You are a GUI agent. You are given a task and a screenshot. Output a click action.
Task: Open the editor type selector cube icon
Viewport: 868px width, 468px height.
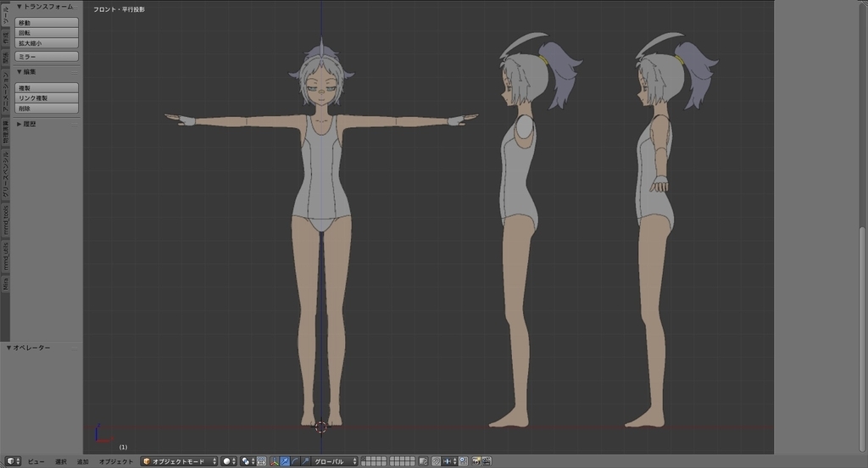click(14, 461)
